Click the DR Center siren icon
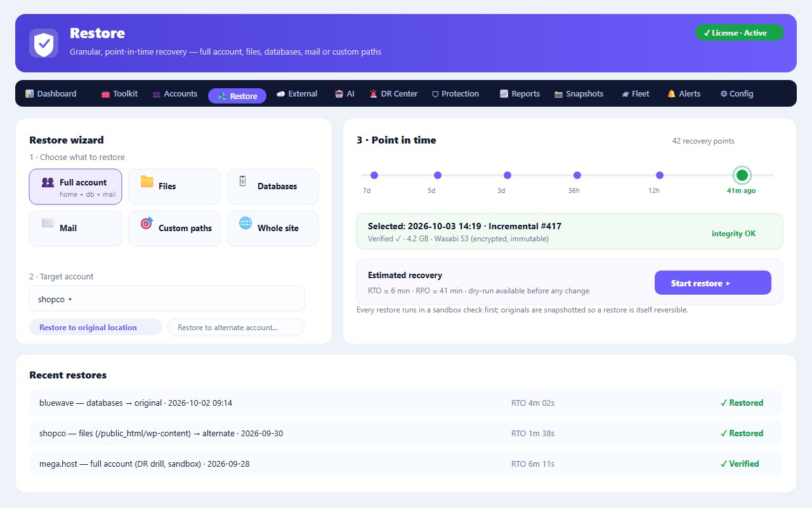812x508 pixels. tap(373, 94)
